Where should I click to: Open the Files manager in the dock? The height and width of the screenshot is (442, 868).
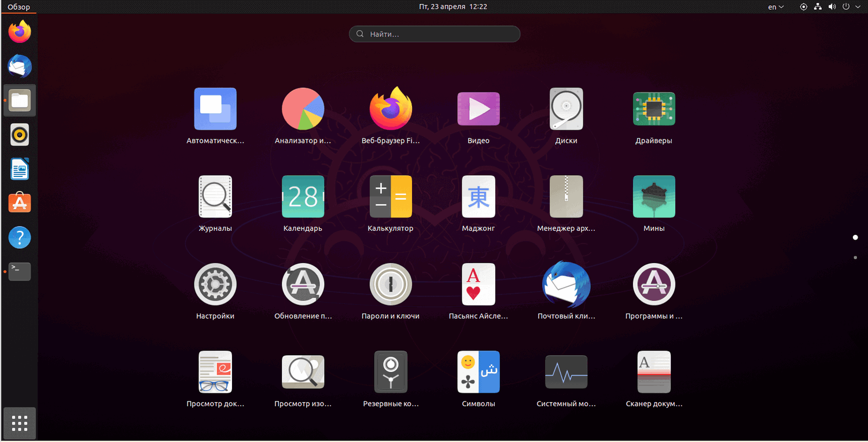point(20,100)
